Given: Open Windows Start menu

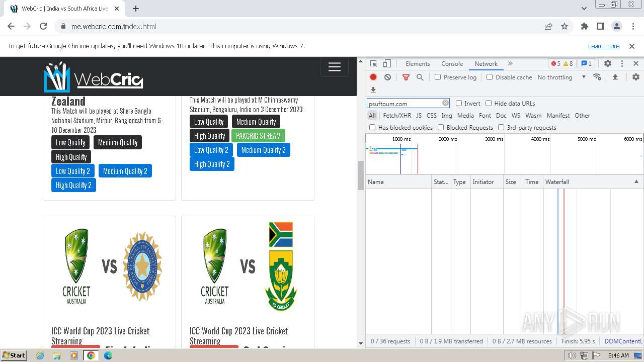Looking at the screenshot, I should [x=14, y=355].
